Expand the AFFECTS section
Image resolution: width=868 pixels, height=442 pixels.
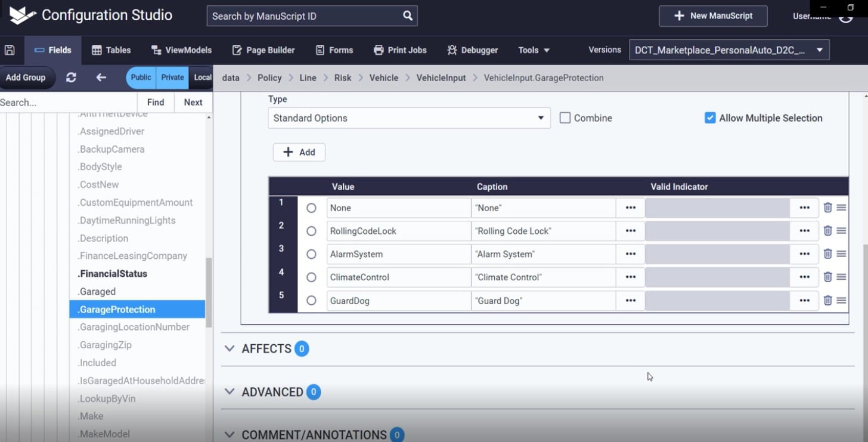coord(230,349)
